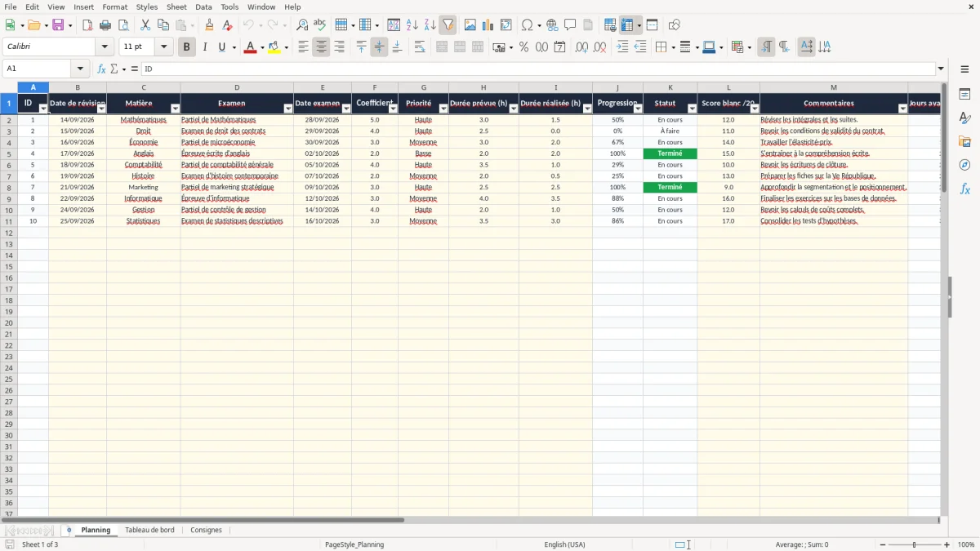The height and width of the screenshot is (551, 980).
Task: Click the cell 'Partiel de microéconomie'
Action: pyautogui.click(x=237, y=142)
